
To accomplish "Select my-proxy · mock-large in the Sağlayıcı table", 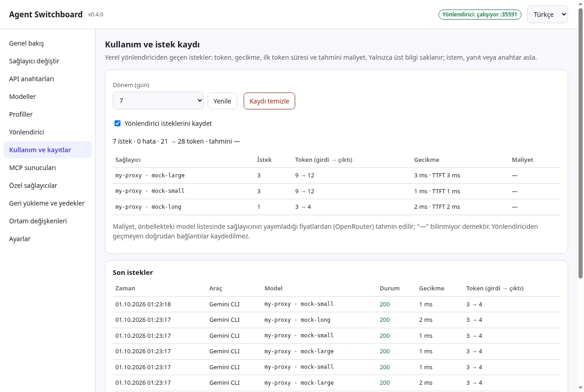I will tap(150, 175).
